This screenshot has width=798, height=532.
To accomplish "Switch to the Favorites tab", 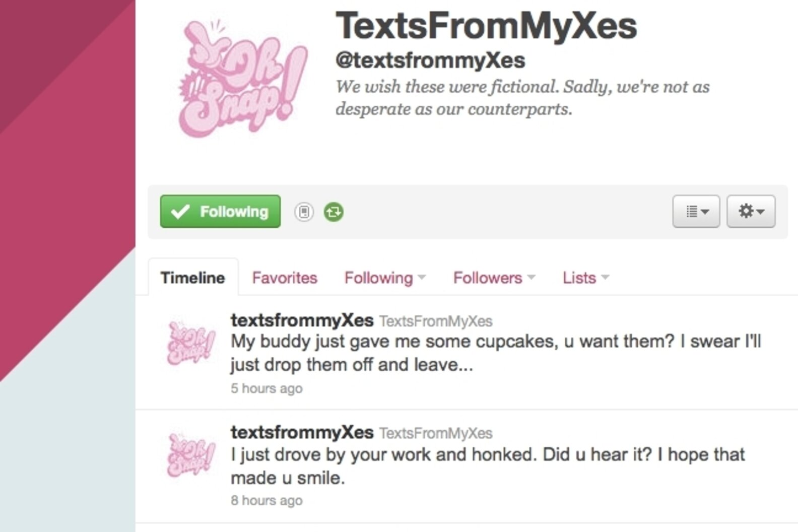I will pyautogui.click(x=285, y=278).
